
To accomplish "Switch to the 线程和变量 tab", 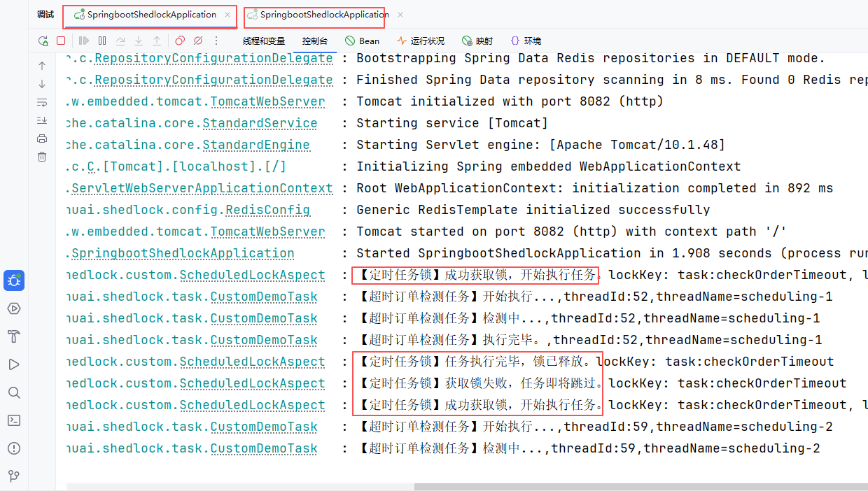I will click(264, 41).
